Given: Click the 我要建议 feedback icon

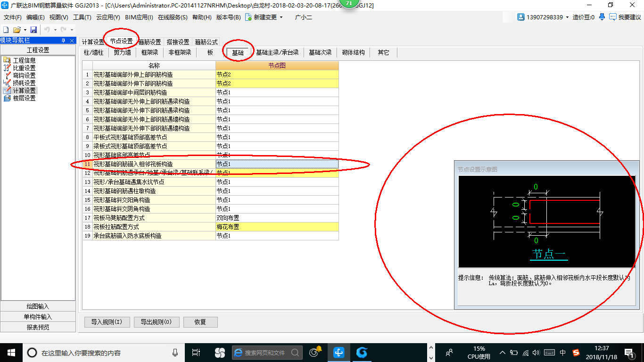Looking at the screenshot, I should 612,17.
